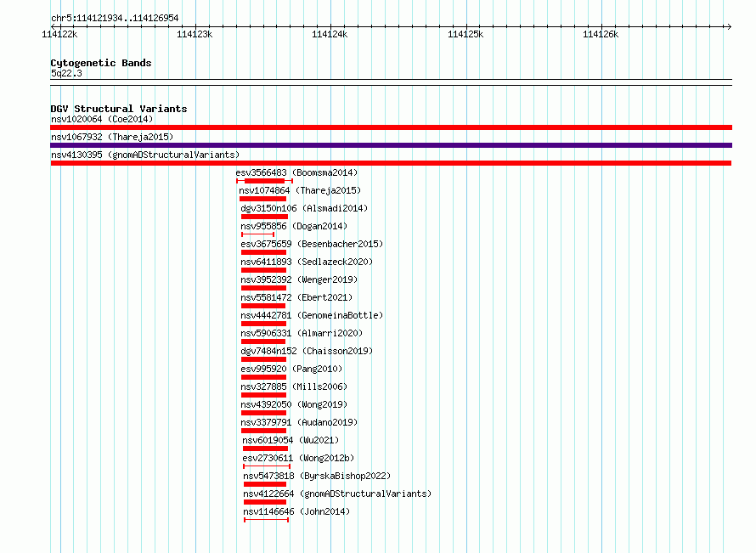Click the DGV Structural Variants track title
Screen dimensions: 756x553
point(119,109)
